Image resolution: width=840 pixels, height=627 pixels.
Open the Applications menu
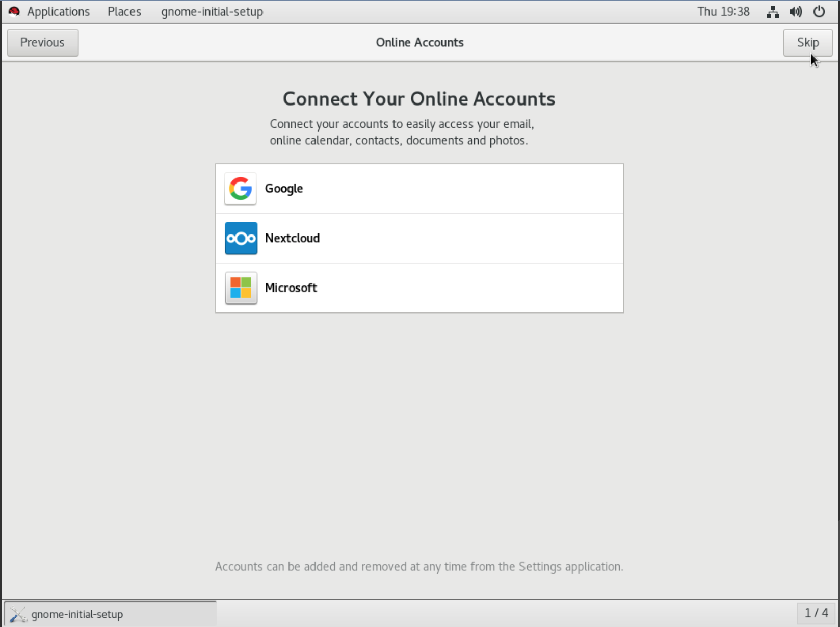(x=58, y=12)
